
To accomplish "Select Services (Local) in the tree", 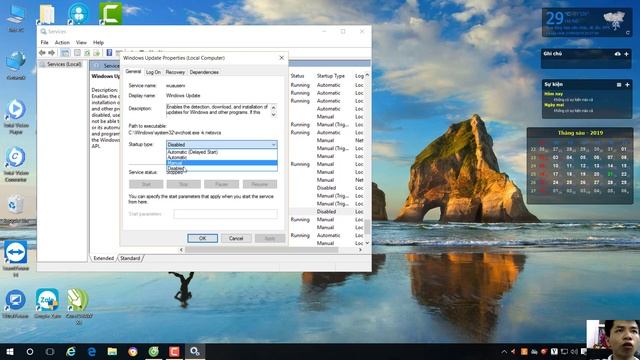I will click(64, 64).
